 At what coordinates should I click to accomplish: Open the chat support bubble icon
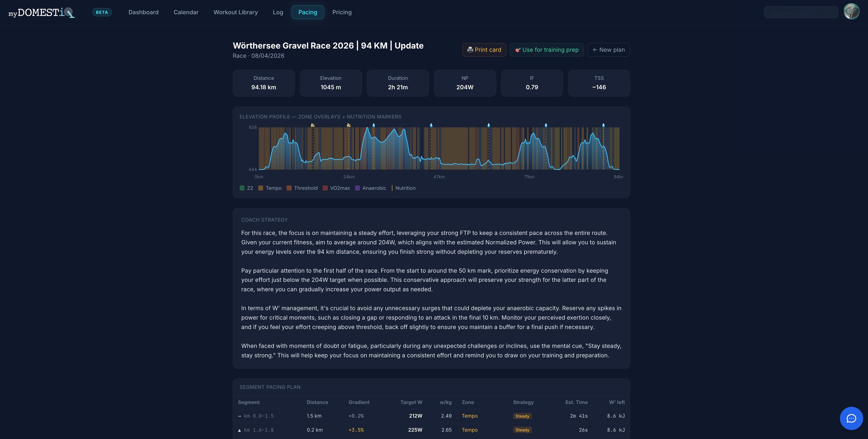[x=851, y=419]
